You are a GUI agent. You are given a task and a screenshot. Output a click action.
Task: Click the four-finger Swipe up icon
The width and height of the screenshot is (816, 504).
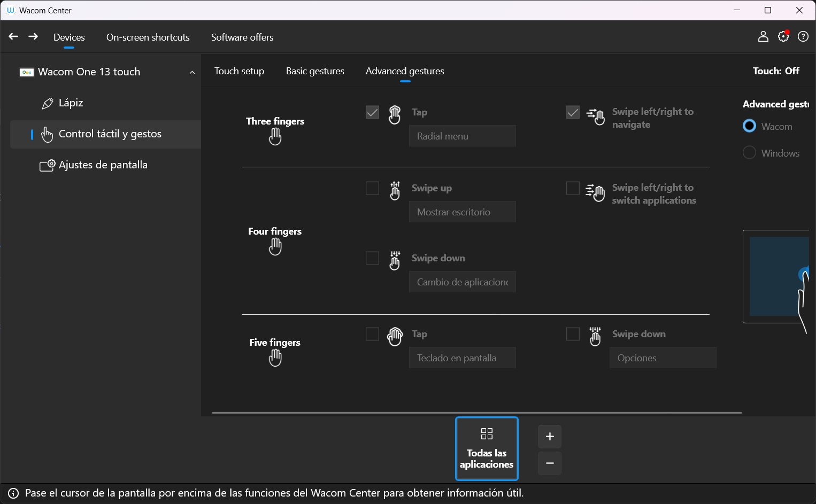[x=395, y=191]
